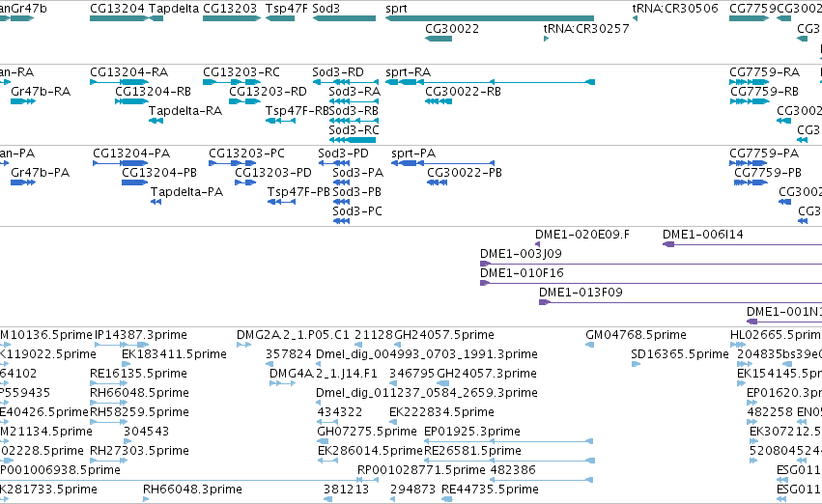Choose clone DME1-010F16 label

pos(523,273)
